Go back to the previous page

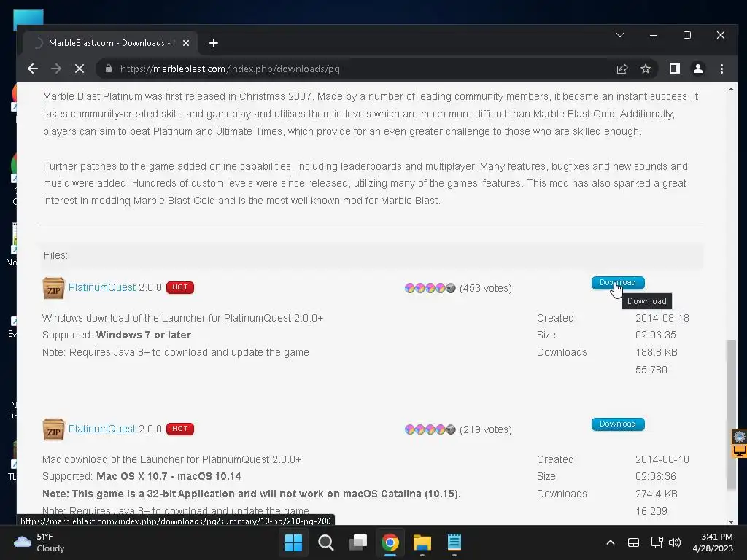tap(32, 69)
